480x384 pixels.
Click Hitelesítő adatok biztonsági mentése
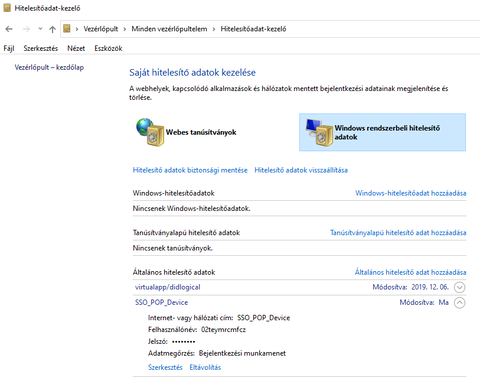(x=190, y=170)
